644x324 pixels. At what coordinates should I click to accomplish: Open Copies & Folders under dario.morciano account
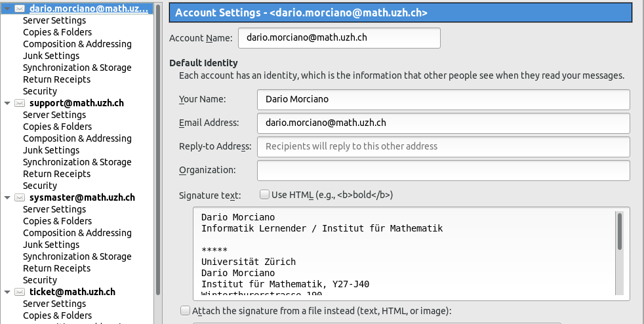(57, 32)
